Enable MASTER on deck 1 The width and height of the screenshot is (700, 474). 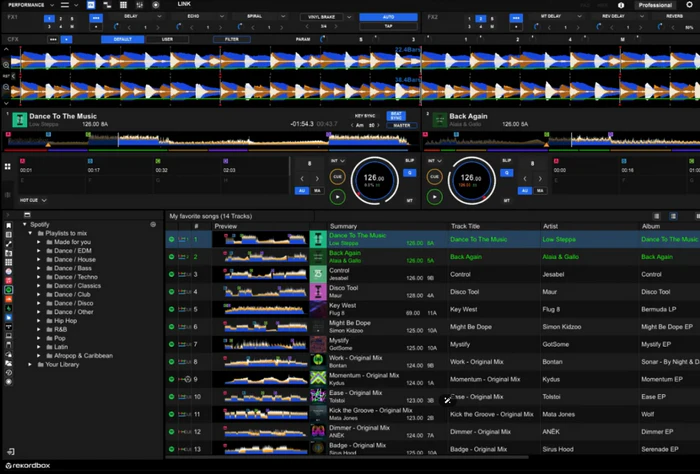point(400,125)
